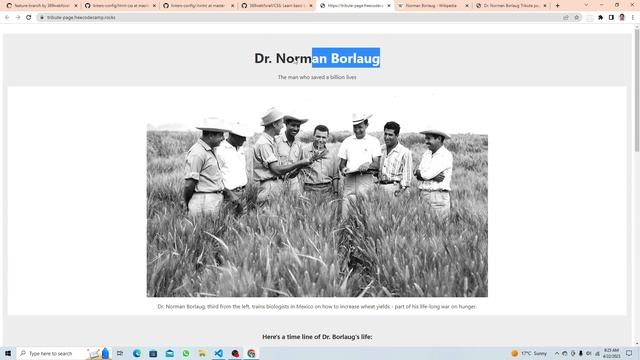Open File Explorer from taskbar
The image size is (640, 360).
coord(202,353)
